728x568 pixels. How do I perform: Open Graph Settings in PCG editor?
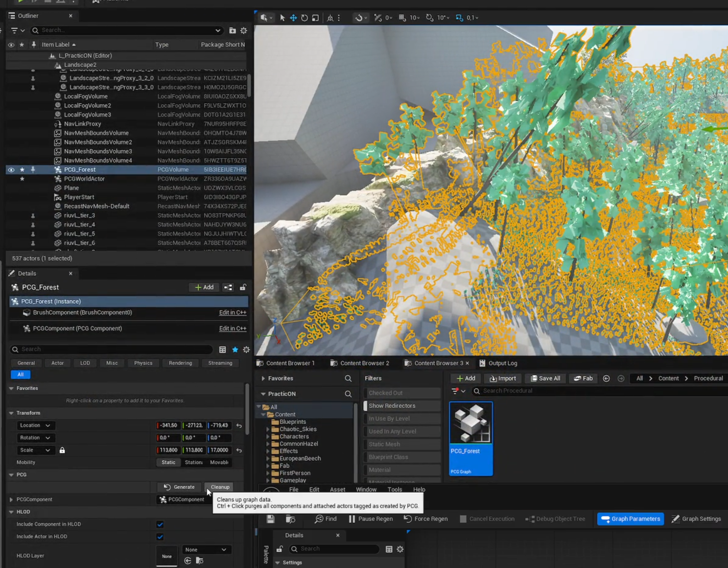(696, 519)
